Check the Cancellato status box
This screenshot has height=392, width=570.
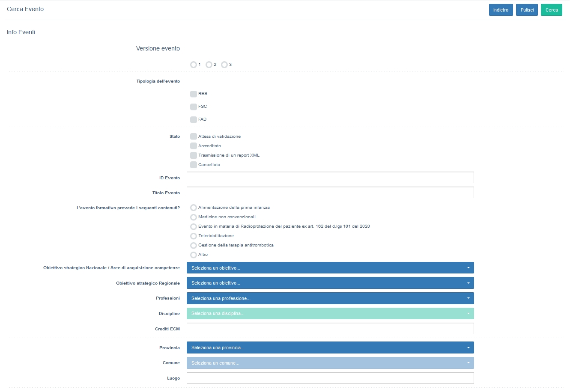(194, 165)
